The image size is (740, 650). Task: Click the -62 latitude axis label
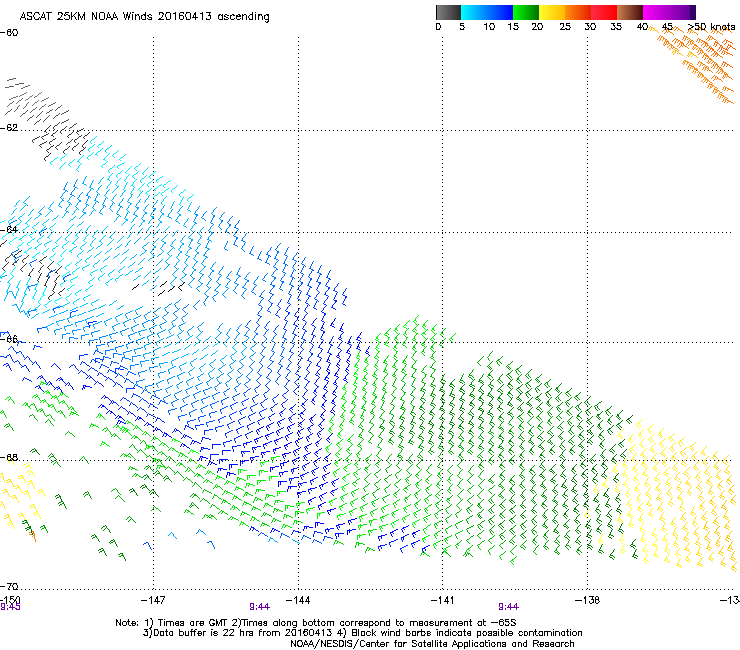click(x=9, y=127)
